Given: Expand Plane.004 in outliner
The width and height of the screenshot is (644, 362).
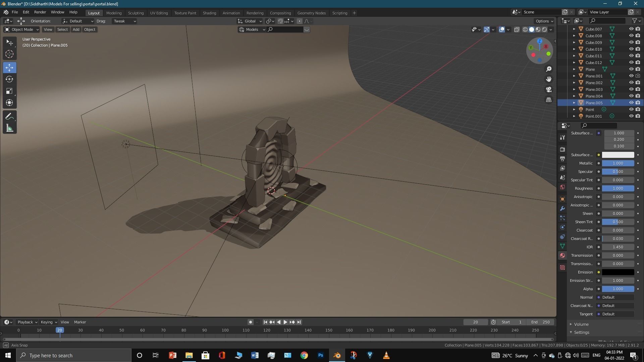Looking at the screenshot, I should [574, 96].
